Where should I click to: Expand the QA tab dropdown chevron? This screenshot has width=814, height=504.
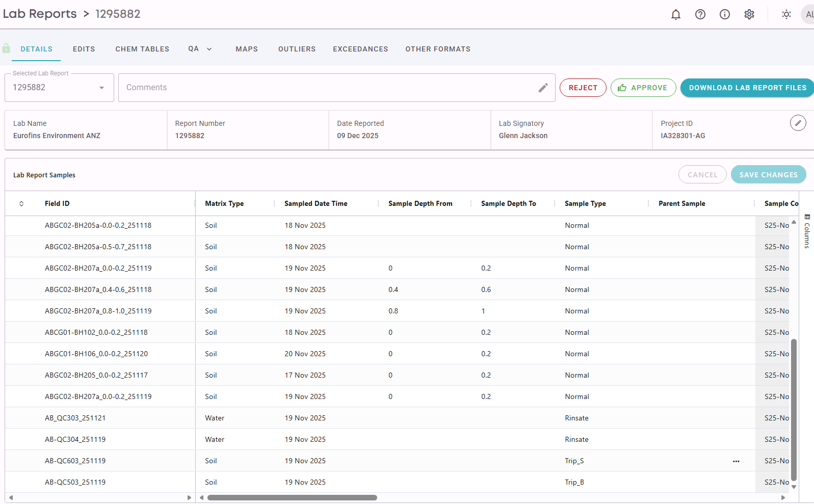coord(209,49)
